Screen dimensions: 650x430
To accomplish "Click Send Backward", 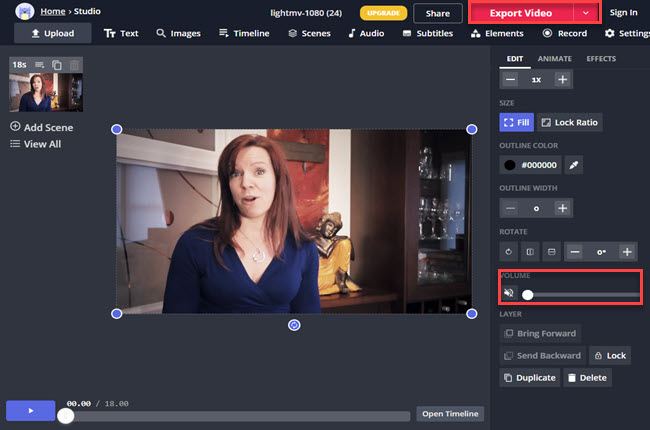I will click(x=543, y=356).
